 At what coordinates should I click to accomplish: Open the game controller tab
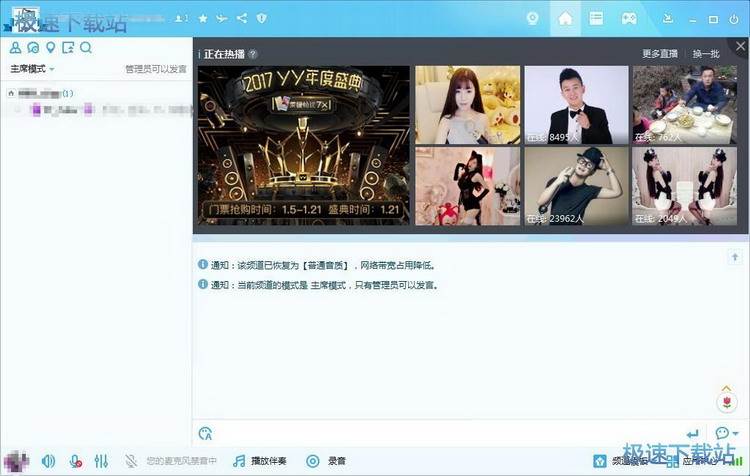pos(629,19)
